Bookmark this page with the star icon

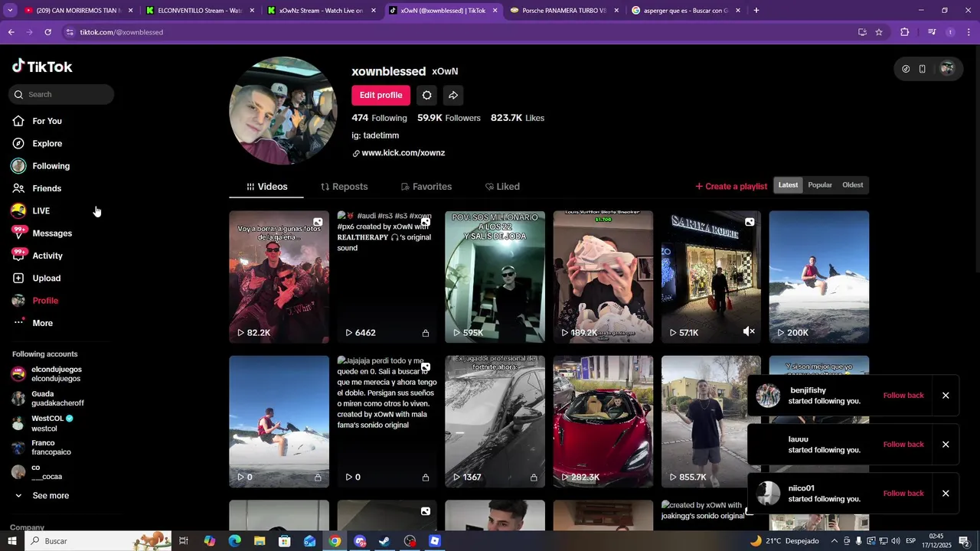(x=879, y=32)
